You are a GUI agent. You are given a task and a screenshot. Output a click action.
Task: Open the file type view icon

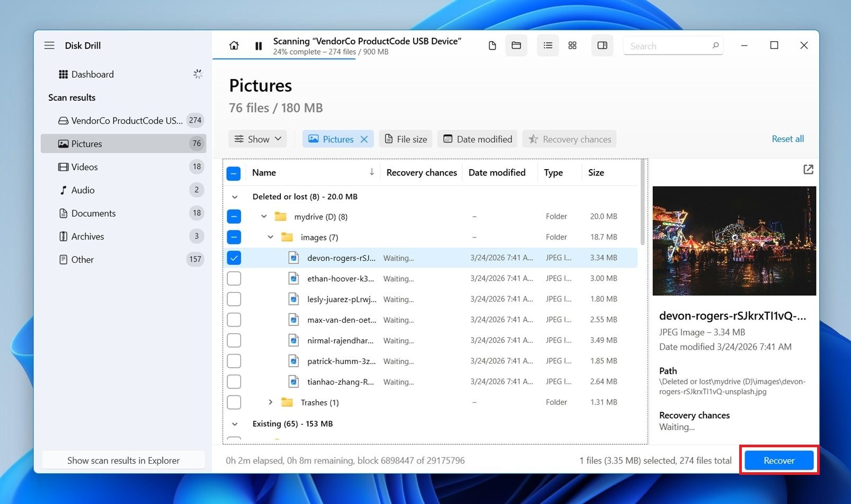coord(492,46)
